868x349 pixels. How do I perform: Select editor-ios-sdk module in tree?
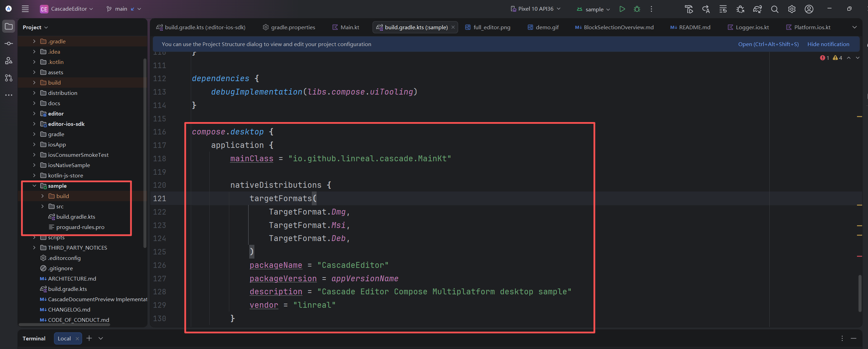point(66,124)
